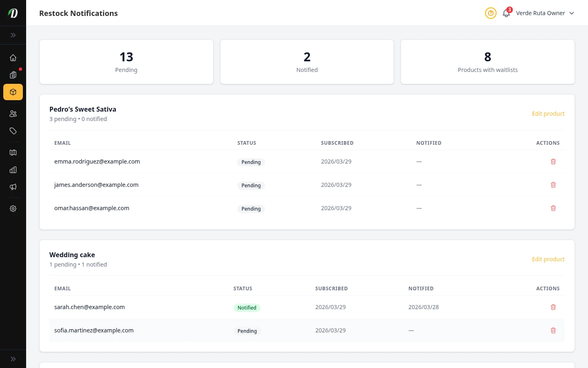Open the Home icon in sidebar

(13, 58)
